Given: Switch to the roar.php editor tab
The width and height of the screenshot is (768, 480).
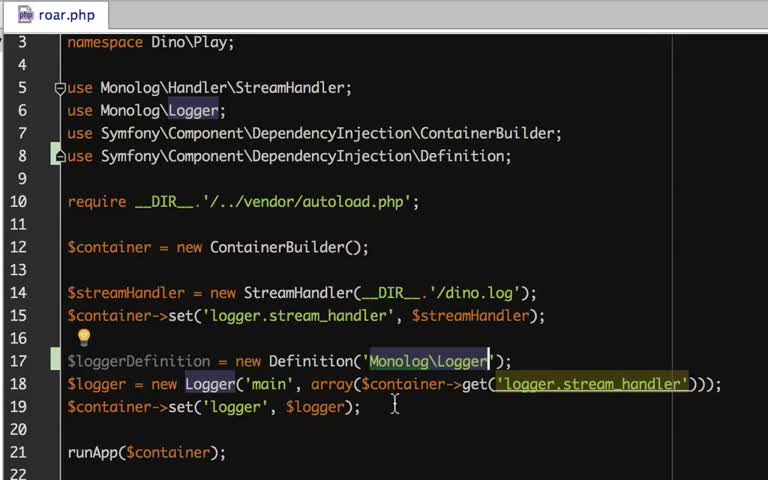Looking at the screenshot, I should tap(56, 15).
